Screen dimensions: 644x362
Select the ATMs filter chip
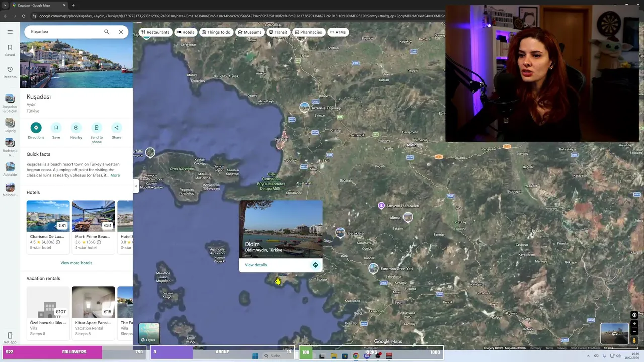338,32
